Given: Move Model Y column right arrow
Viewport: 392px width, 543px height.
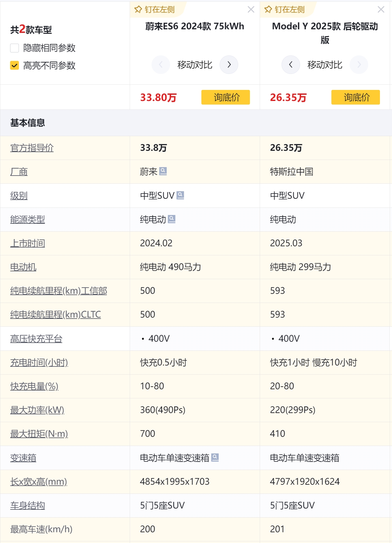Looking at the screenshot, I should [x=359, y=64].
